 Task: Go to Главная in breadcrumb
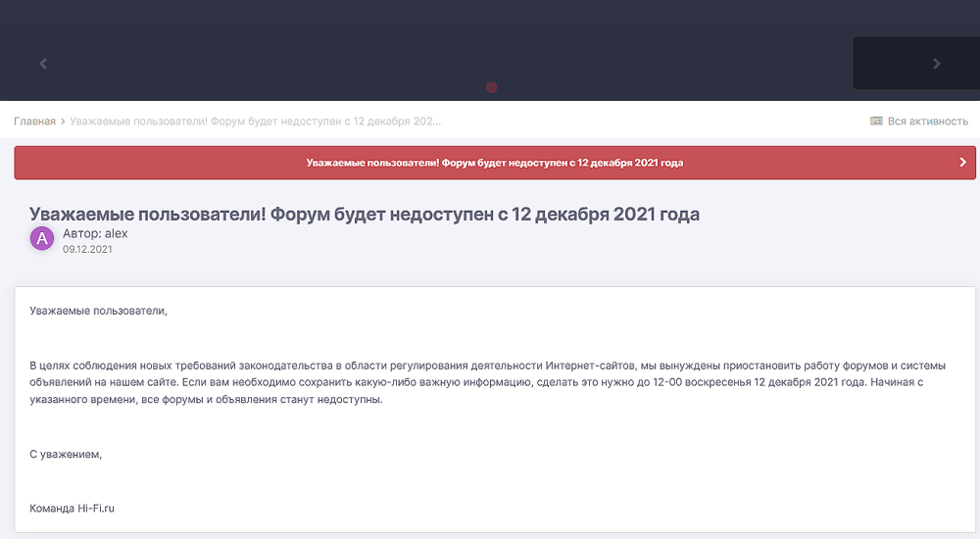coord(34,122)
